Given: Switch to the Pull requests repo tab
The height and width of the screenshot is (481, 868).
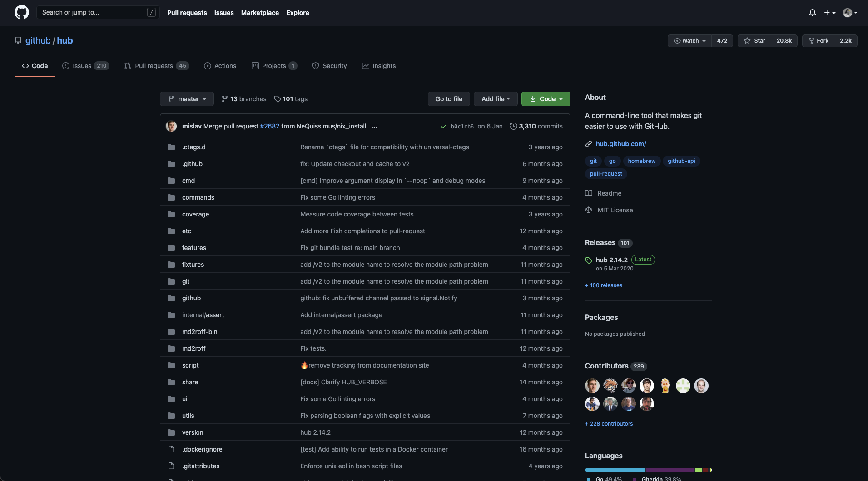Looking at the screenshot, I should [156, 66].
